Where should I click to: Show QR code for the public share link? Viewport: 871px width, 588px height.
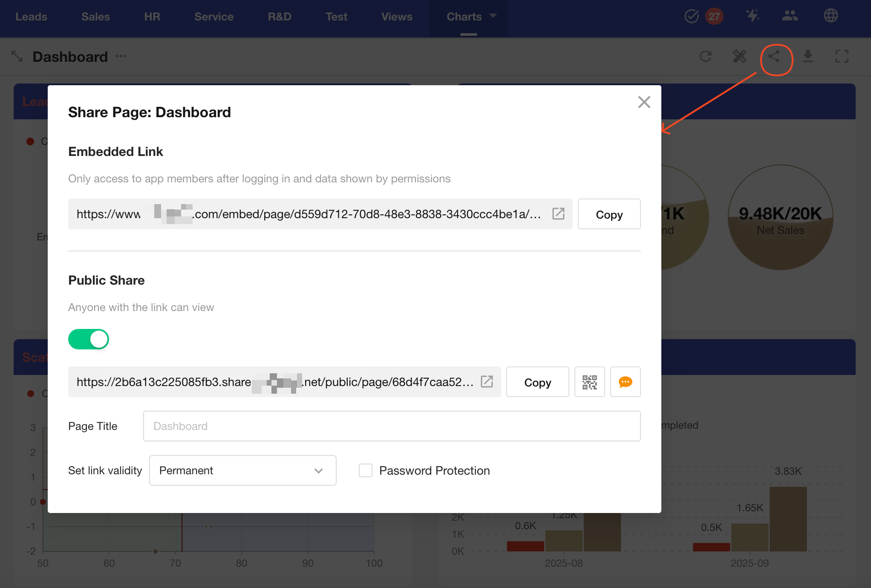click(589, 382)
